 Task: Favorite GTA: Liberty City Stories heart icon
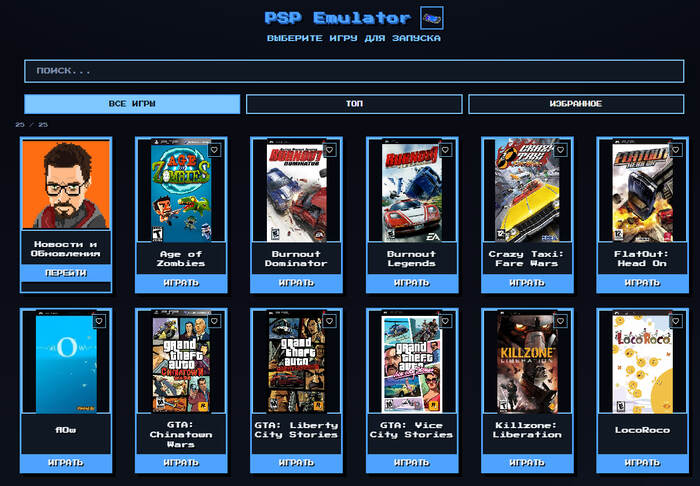coord(329,321)
